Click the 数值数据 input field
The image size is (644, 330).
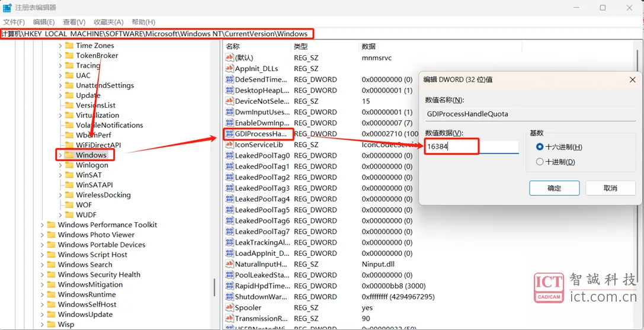pyautogui.click(x=472, y=147)
